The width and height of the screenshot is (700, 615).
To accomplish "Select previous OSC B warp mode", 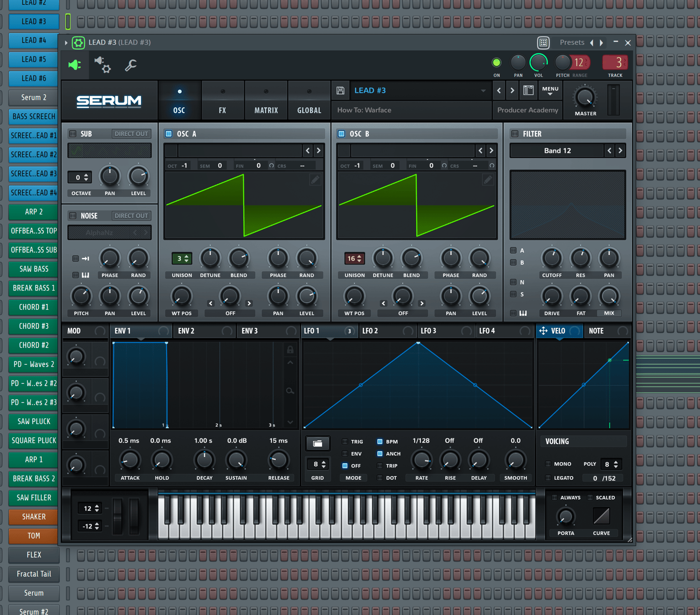I will click(384, 304).
